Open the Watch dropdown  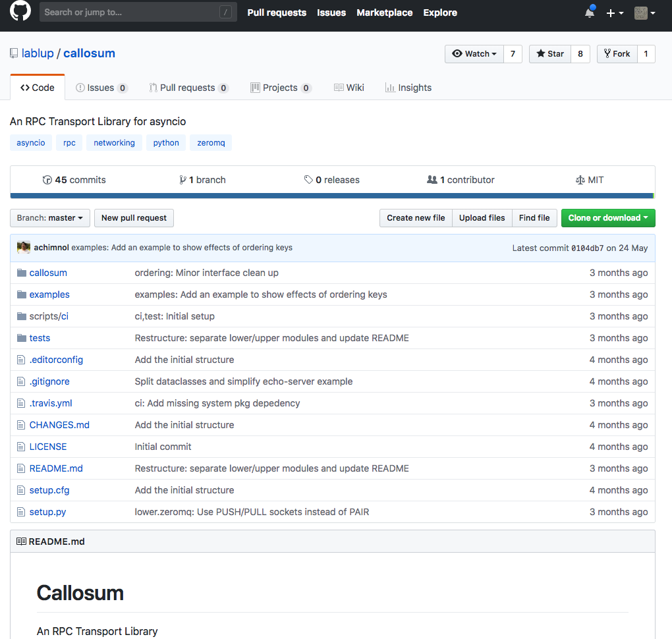[x=474, y=54]
